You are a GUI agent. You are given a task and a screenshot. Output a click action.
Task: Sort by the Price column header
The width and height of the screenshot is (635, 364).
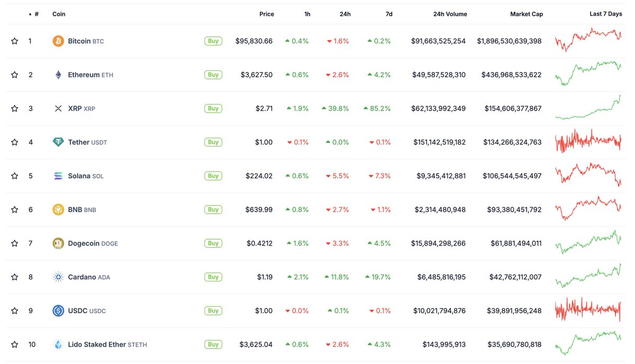tap(267, 14)
